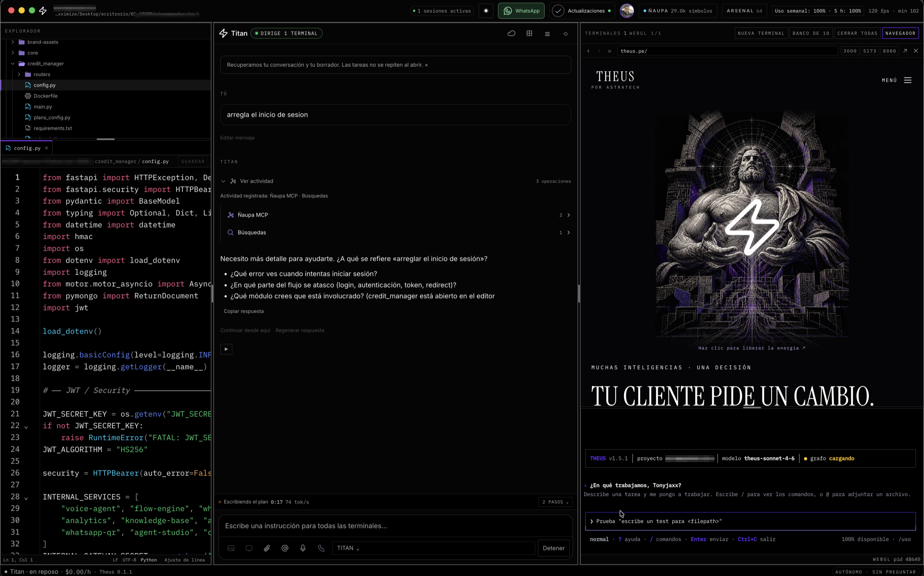Attach a file with the paperclip icon
This screenshot has width=924, height=576.
pos(267,548)
